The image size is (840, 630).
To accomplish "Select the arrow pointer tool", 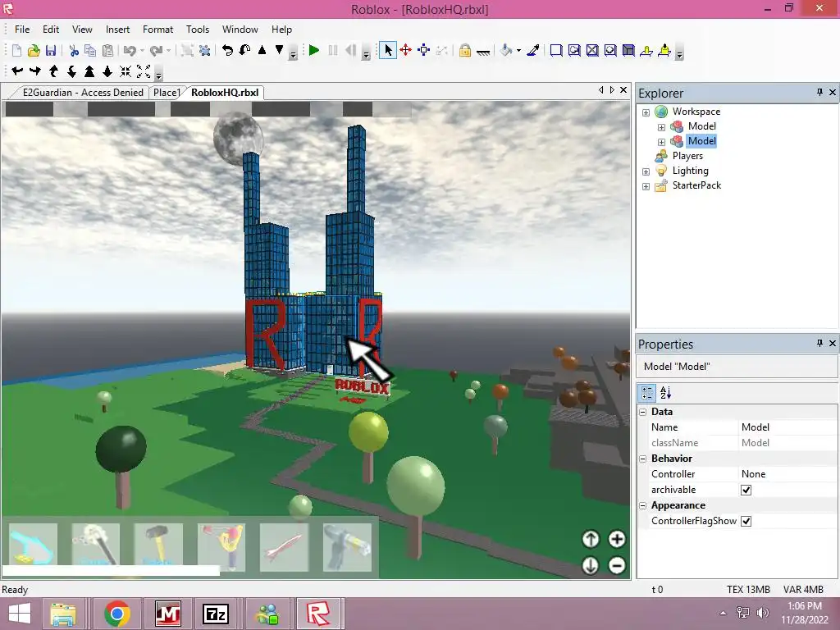I will 388,50.
